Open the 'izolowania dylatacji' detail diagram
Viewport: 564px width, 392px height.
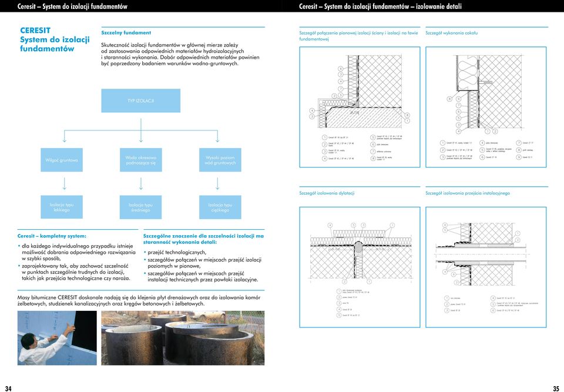tap(360, 267)
